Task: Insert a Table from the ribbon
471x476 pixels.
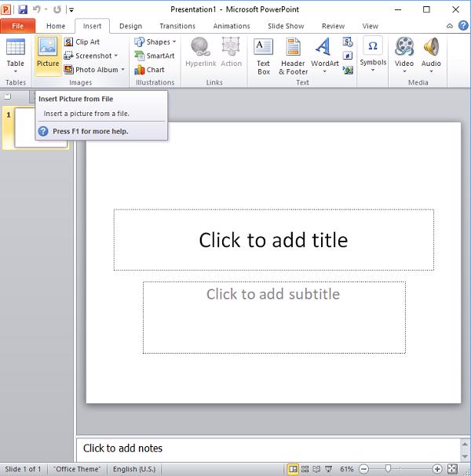Action: point(15,55)
